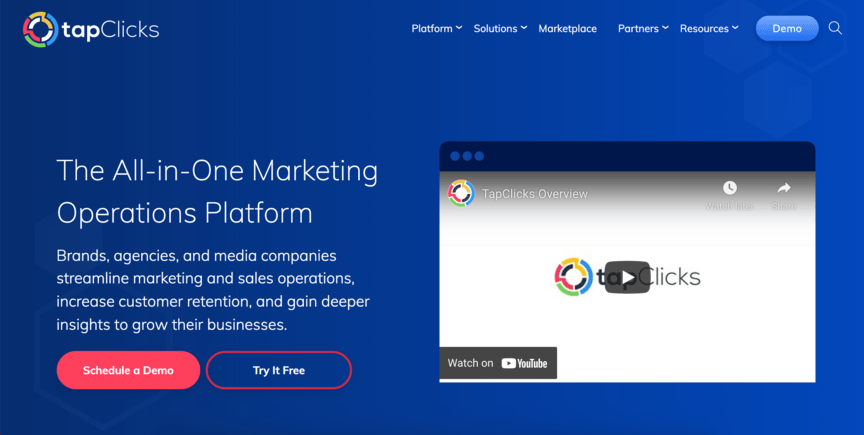Open the video's 'TapClicks Overview' title link
The height and width of the screenshot is (435, 864).
coord(534,194)
